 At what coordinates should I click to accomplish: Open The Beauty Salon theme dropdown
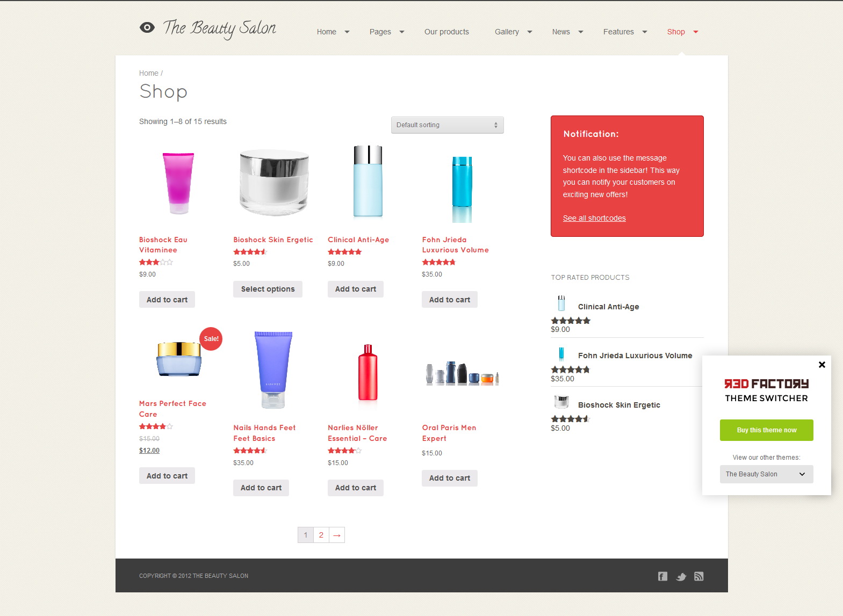click(766, 474)
